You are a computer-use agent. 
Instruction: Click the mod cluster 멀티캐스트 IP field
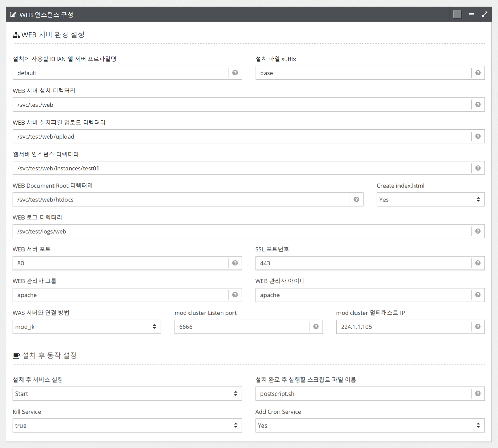[x=404, y=327]
